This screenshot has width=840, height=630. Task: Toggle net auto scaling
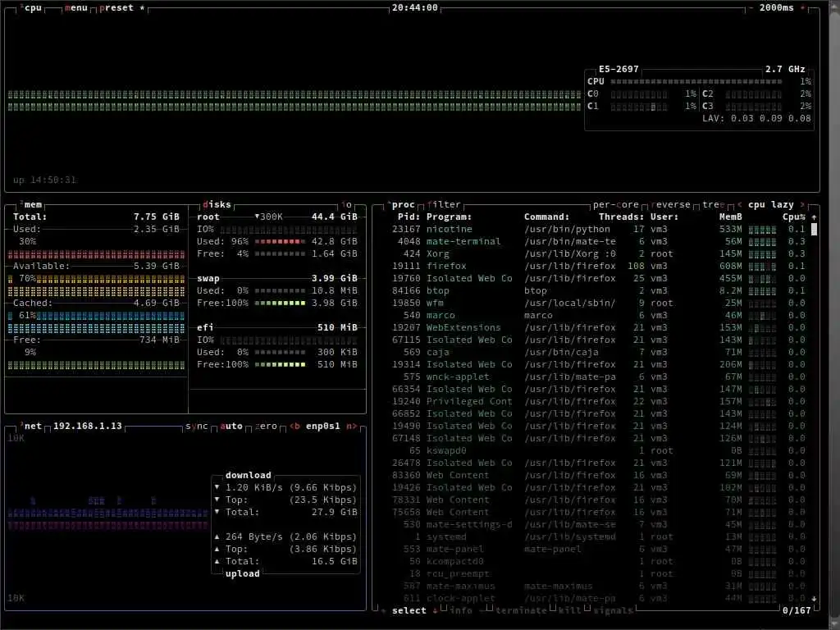[231, 427]
